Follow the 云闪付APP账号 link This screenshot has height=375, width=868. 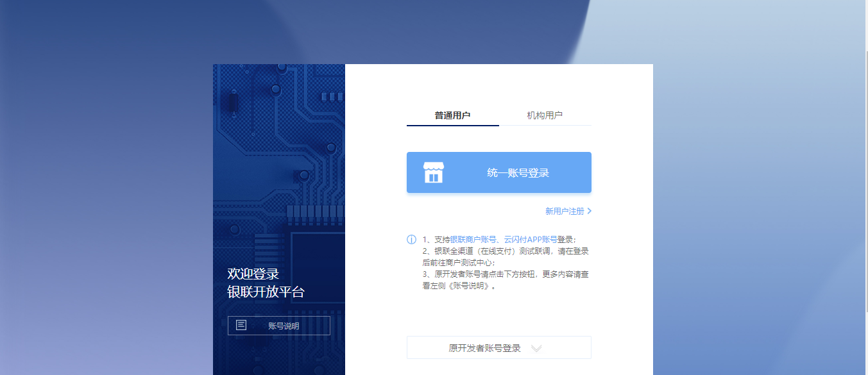pos(530,239)
